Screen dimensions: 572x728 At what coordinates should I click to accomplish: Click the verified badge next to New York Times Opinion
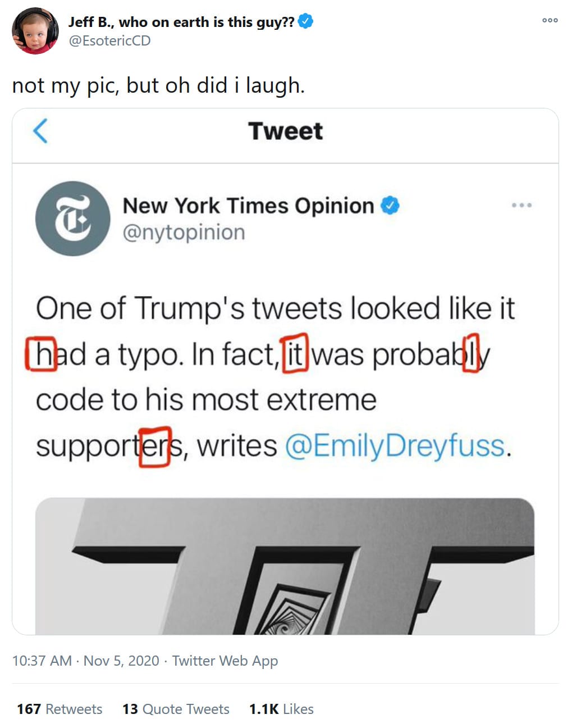pos(390,206)
